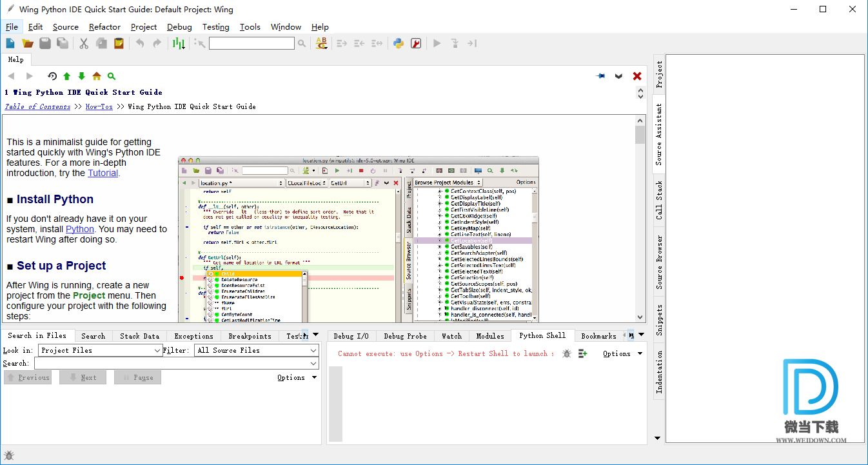868x465 pixels.
Task: Open the File menu
Action: [12, 26]
